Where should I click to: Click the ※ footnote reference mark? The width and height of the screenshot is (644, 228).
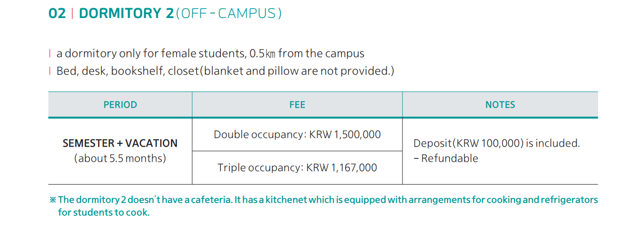click(53, 200)
